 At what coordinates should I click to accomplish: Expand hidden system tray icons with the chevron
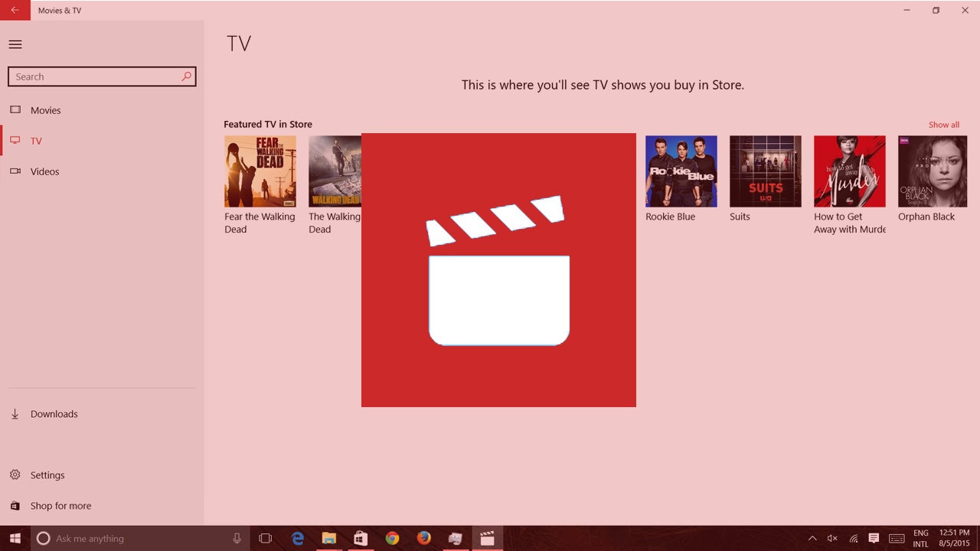812,539
